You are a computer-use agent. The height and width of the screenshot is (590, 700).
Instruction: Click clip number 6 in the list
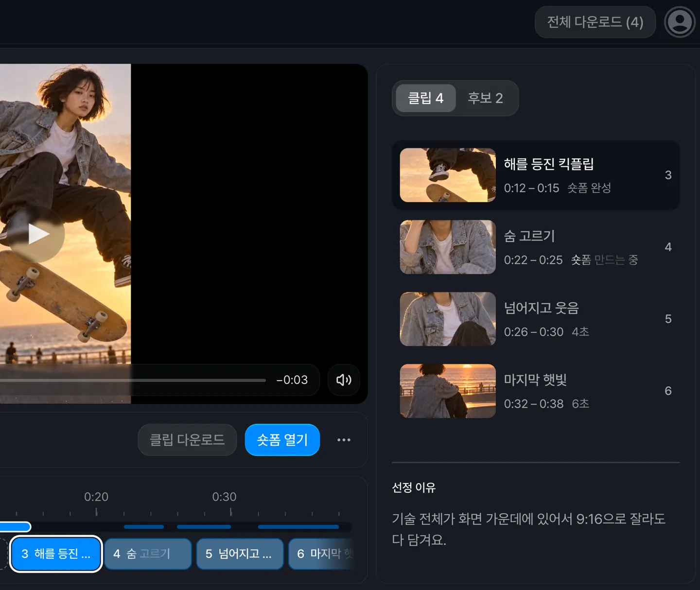668,391
